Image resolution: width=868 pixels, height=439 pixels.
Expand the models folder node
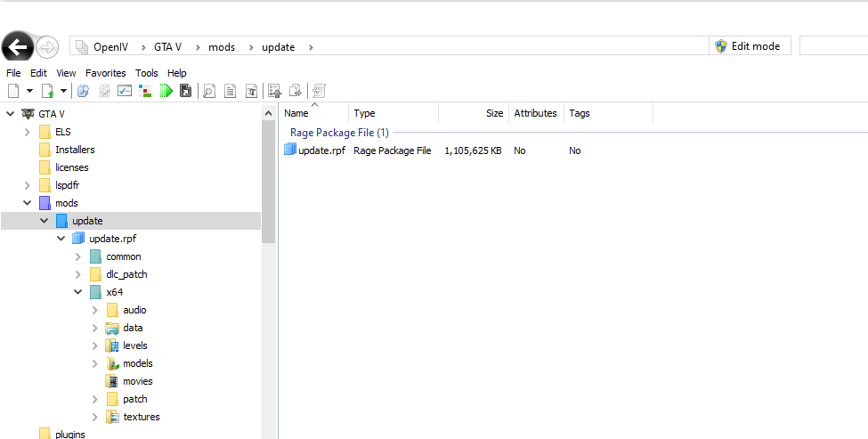(95, 363)
